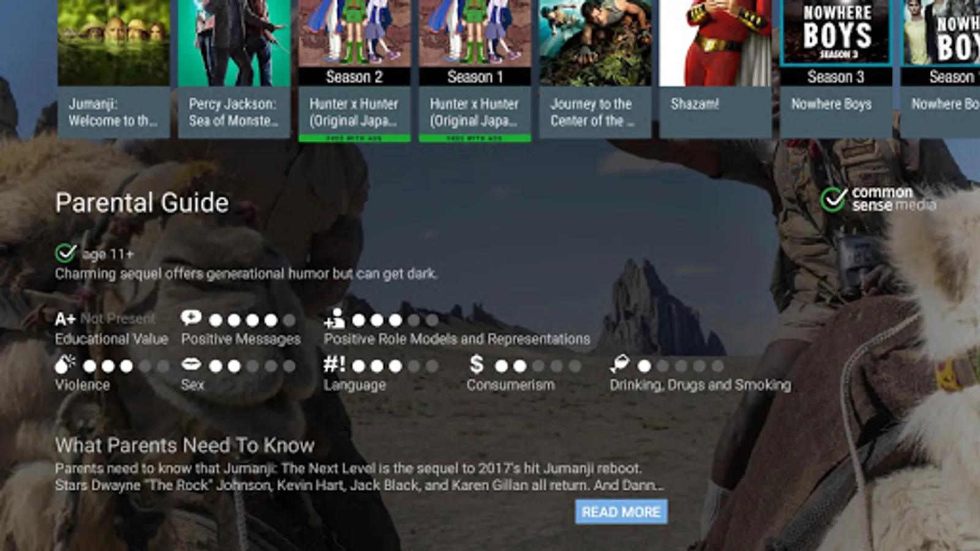This screenshot has width=980, height=551.
Task: Click the 'Educational Value' label
Action: click(x=111, y=339)
